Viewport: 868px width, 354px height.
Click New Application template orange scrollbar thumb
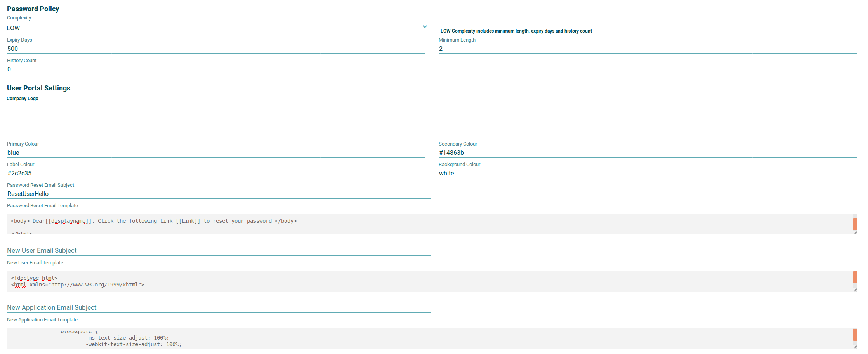pyautogui.click(x=855, y=334)
